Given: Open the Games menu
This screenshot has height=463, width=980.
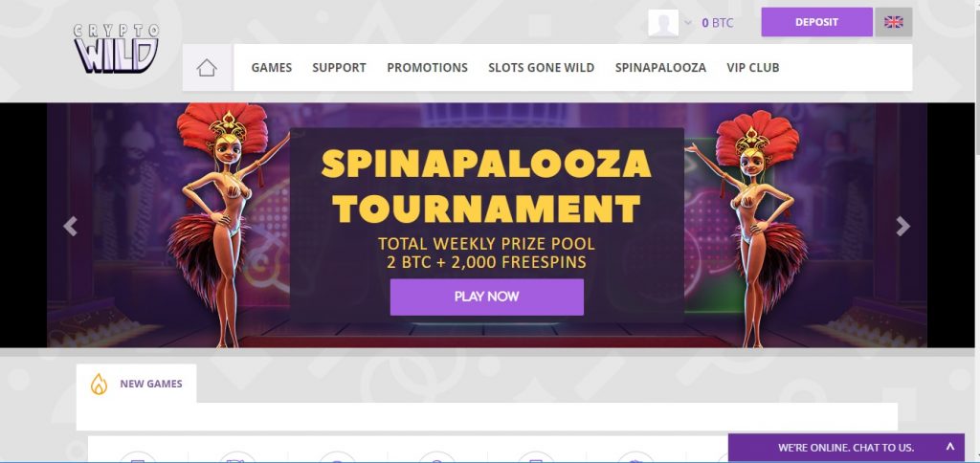Looking at the screenshot, I should [x=271, y=68].
